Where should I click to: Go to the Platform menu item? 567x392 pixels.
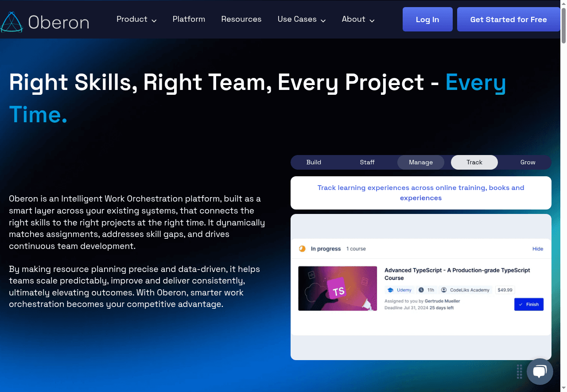pos(189,19)
